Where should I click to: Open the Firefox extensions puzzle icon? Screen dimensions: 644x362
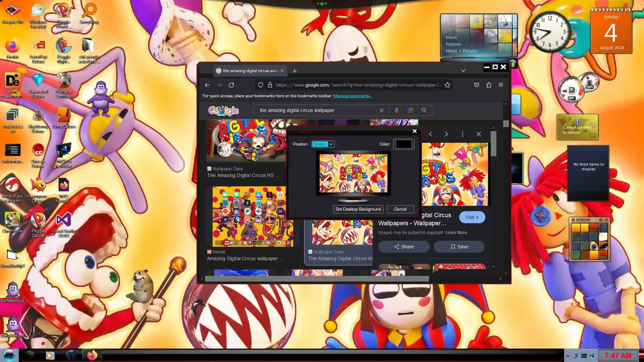(x=489, y=85)
